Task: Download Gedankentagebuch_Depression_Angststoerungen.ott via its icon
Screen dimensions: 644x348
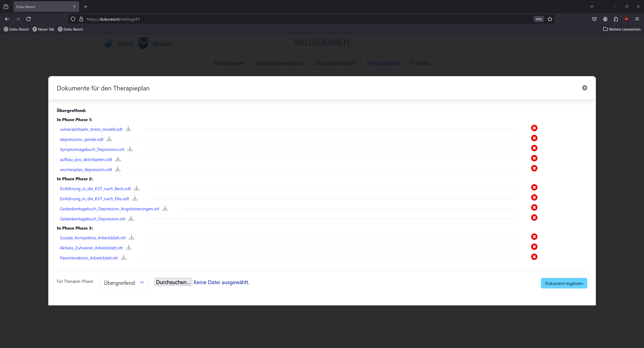Action: (x=165, y=208)
